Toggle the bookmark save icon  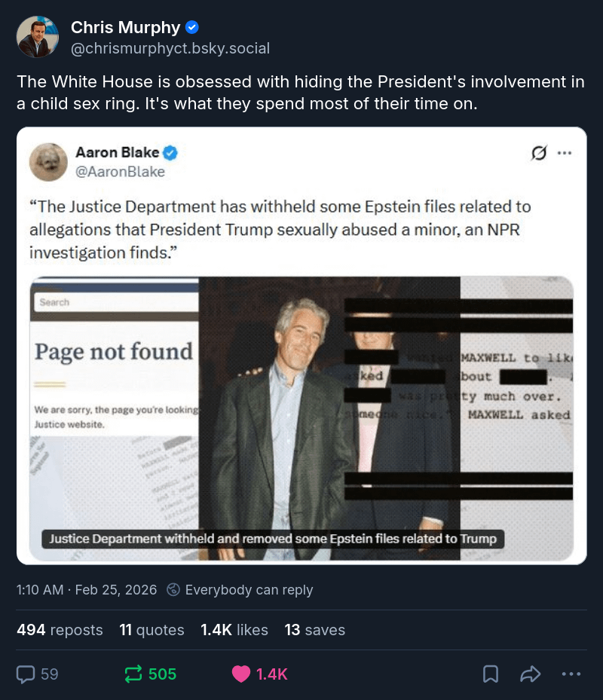pyautogui.click(x=491, y=674)
